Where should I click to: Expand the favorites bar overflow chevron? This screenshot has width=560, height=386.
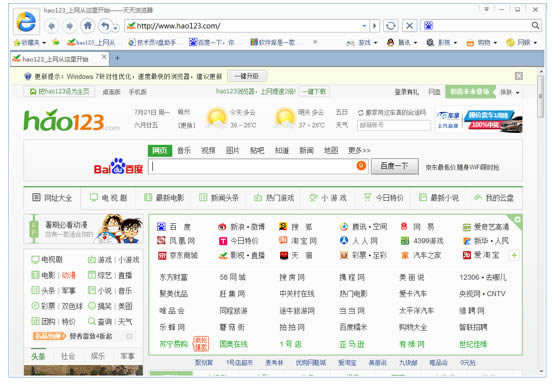[315, 42]
